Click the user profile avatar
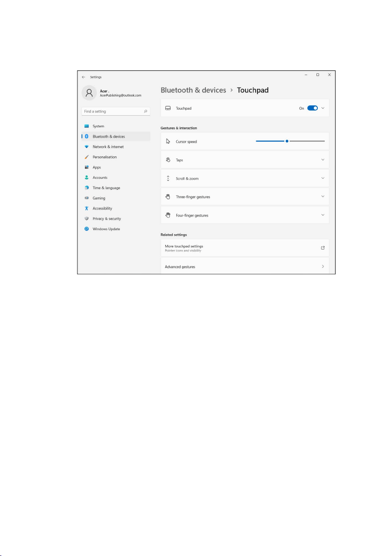392x556 pixels. (89, 93)
